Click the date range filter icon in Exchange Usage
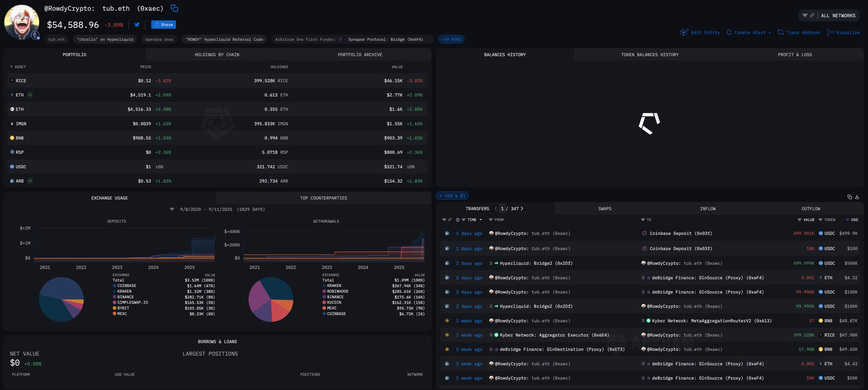The image size is (868, 390). click(x=172, y=209)
